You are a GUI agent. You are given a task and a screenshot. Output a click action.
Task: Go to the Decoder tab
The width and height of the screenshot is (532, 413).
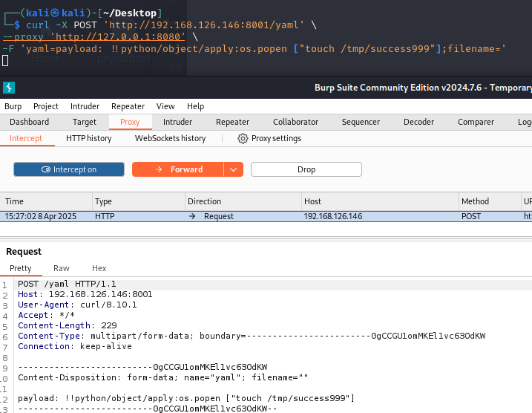pyautogui.click(x=418, y=122)
